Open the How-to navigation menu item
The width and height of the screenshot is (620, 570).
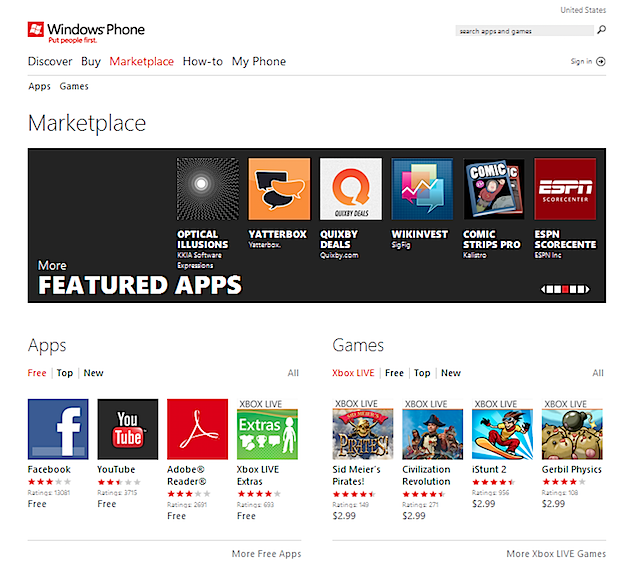(203, 61)
